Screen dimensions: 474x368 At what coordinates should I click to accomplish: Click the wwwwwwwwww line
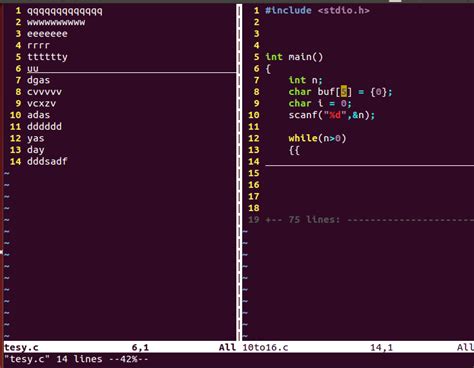[56, 23]
